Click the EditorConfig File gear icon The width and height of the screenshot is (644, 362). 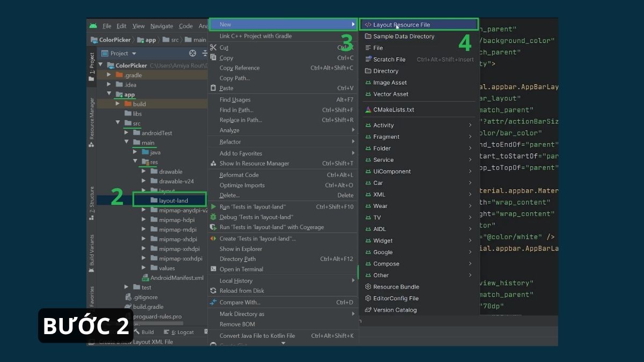point(368,298)
